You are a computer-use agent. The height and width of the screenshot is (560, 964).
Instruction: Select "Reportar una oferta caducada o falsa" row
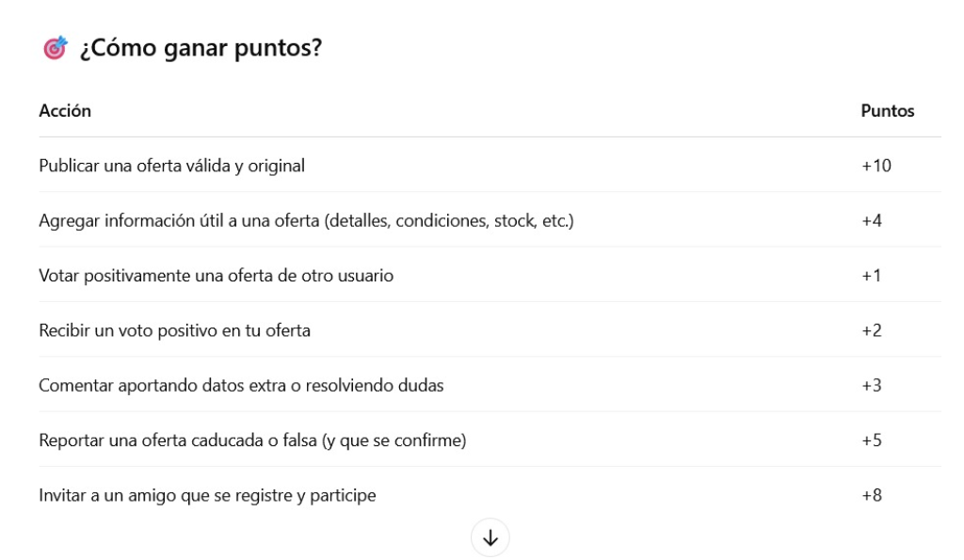252,440
